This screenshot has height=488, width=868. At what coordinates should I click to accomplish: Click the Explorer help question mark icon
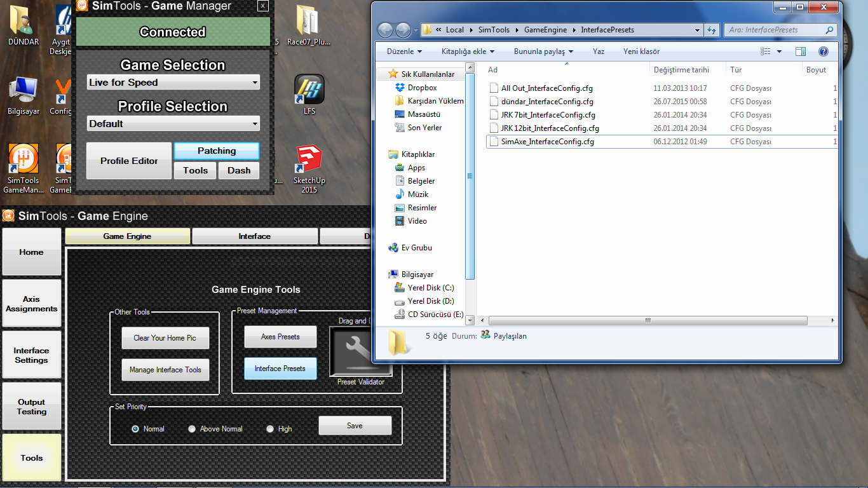pos(823,51)
